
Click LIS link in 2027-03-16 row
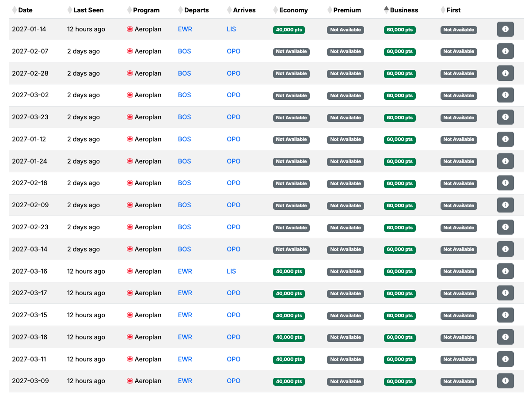coord(232,271)
